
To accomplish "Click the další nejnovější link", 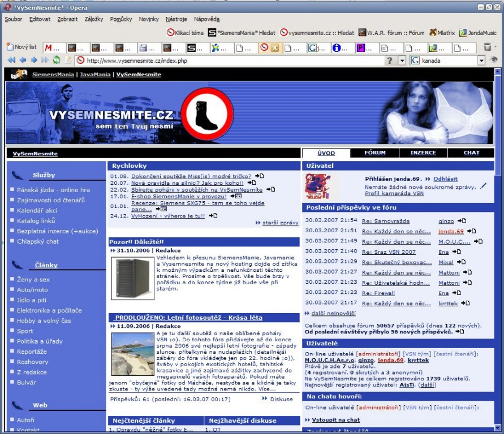I will (x=333, y=313).
